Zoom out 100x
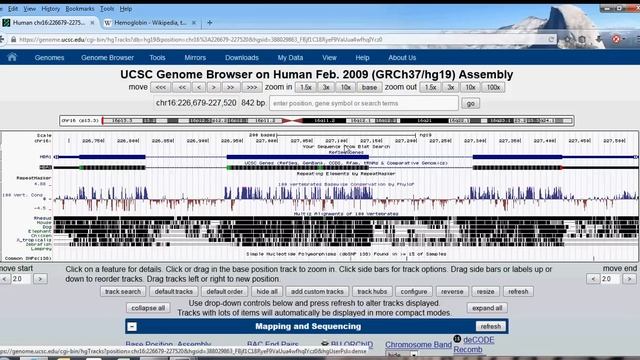The image size is (640, 360). coord(493,87)
